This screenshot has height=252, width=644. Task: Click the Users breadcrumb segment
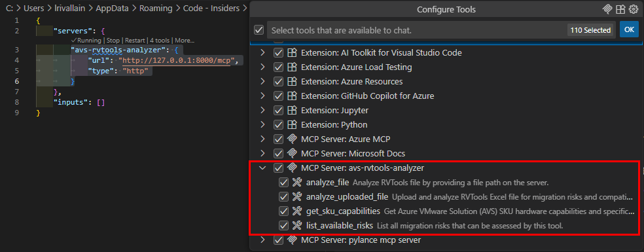point(33,9)
